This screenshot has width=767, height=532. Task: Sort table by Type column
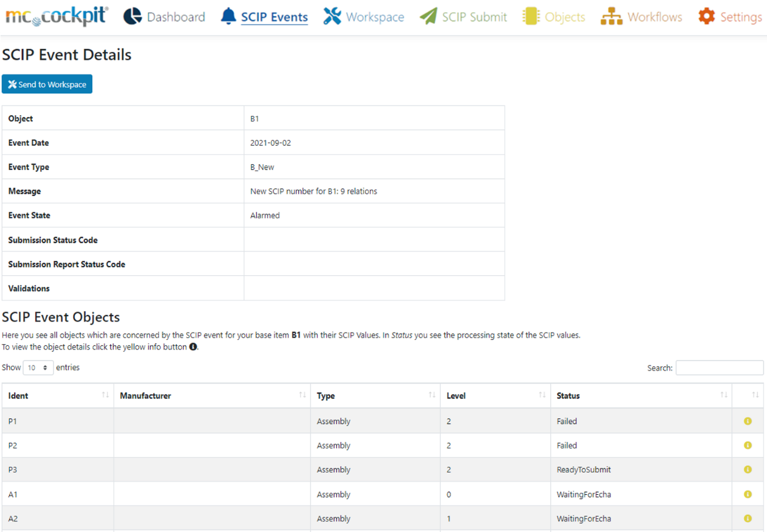pos(375,395)
